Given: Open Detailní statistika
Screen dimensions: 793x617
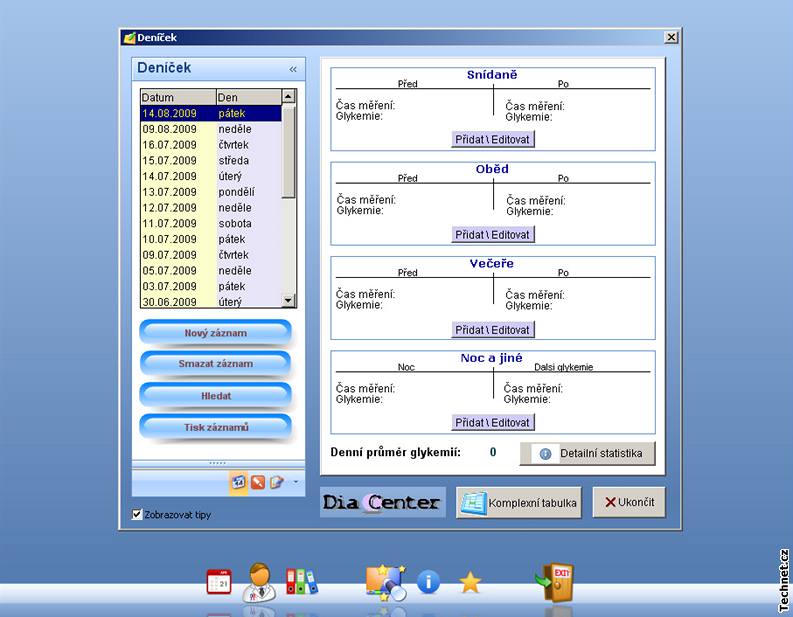Looking at the screenshot, I should coord(587,453).
